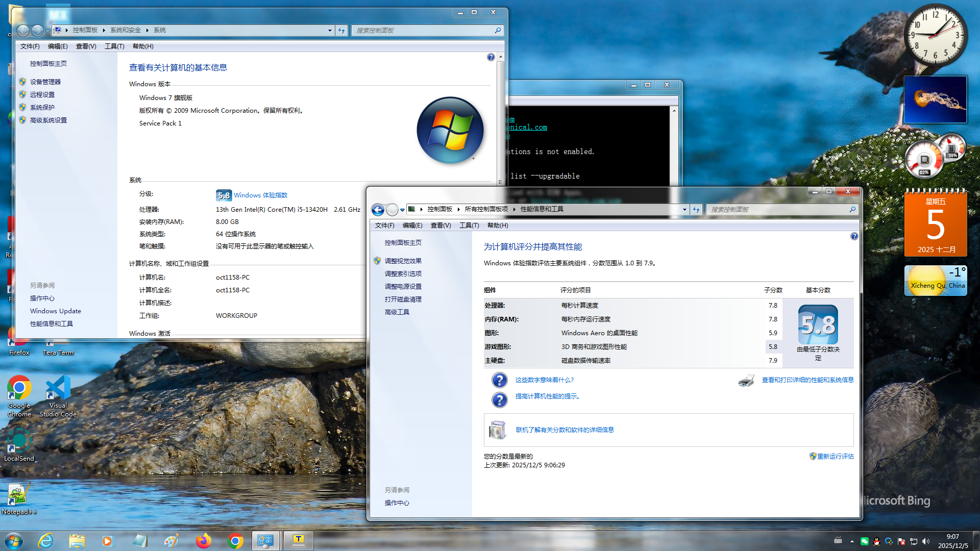Click the volume icon in system tray
This screenshot has width=980, height=551.
click(x=926, y=541)
